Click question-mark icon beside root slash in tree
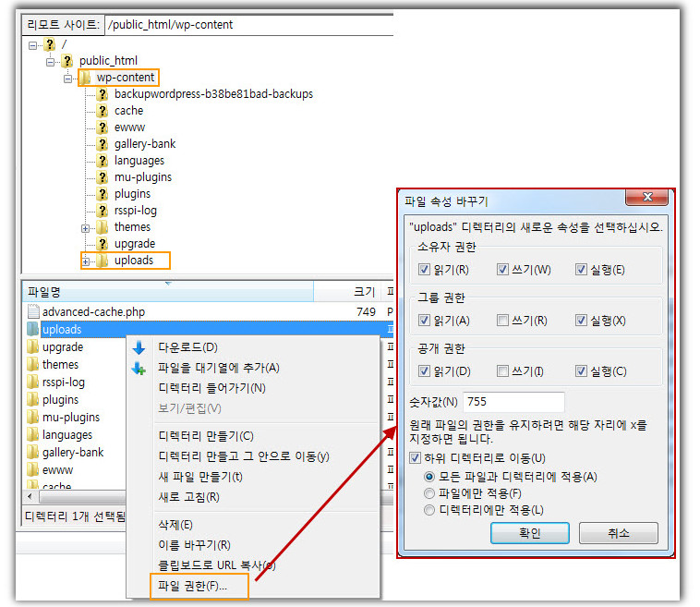700x607 pixels. pyautogui.click(x=50, y=44)
